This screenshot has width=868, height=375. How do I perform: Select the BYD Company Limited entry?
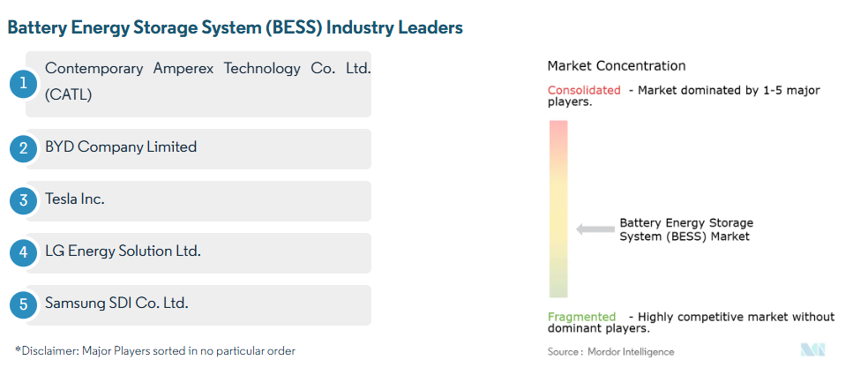(121, 147)
